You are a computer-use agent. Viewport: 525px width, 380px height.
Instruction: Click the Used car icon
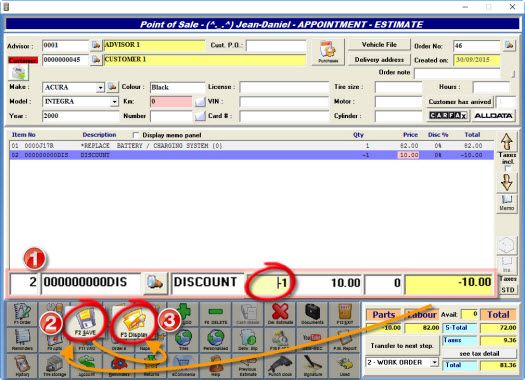pyautogui.click(x=345, y=366)
